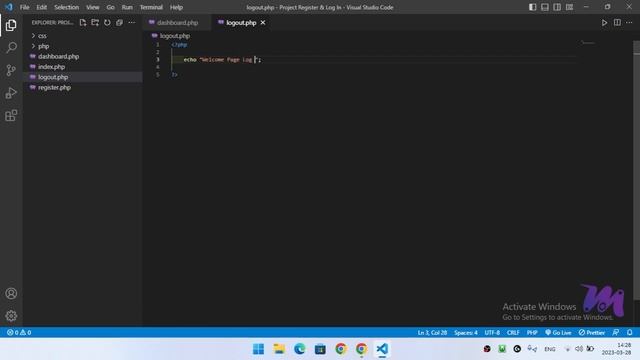Click Ln 3, Col 28 status indicator

[432, 333]
